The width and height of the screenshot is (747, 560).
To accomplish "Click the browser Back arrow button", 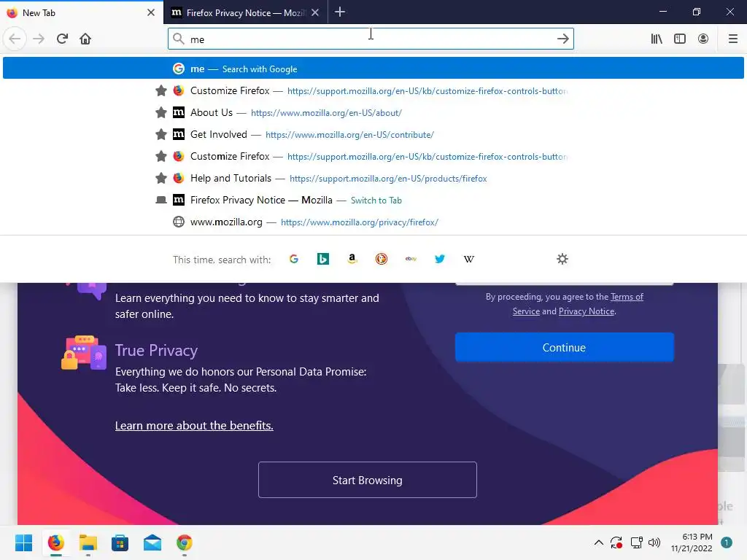I will click(x=15, y=39).
